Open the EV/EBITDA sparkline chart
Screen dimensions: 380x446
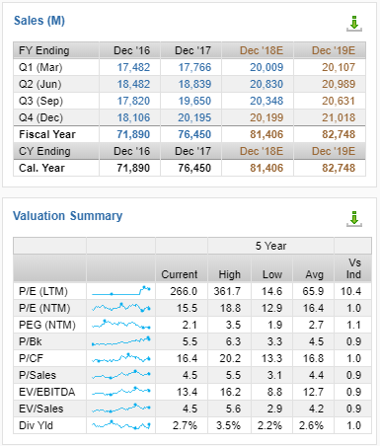[121, 391]
